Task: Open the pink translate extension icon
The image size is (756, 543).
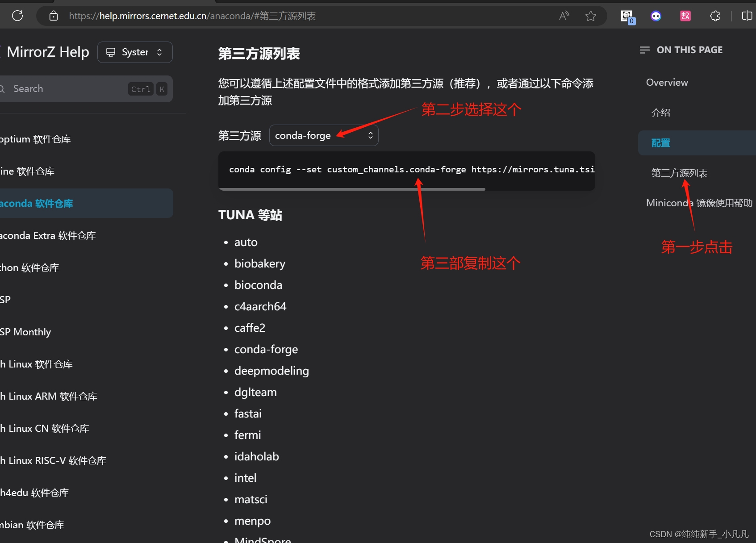Action: tap(685, 16)
